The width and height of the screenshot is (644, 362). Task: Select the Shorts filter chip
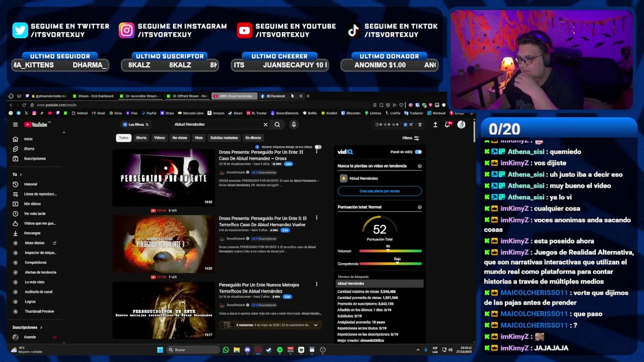coord(141,138)
